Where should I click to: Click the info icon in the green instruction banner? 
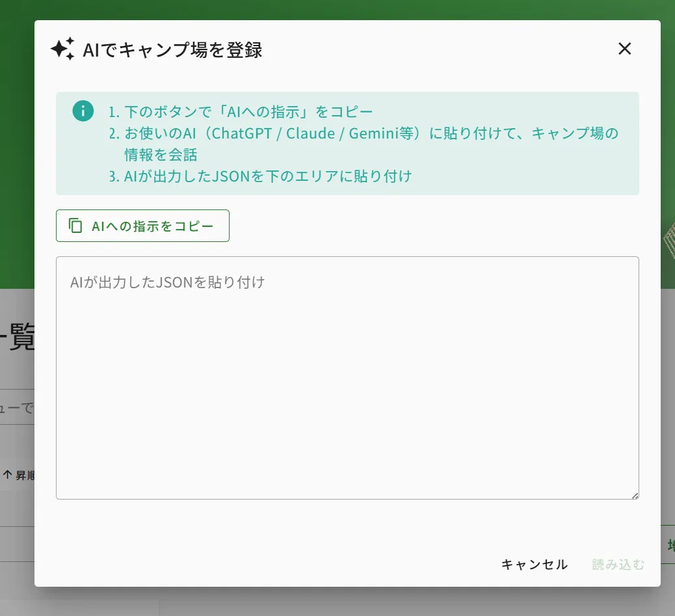pyautogui.click(x=83, y=111)
